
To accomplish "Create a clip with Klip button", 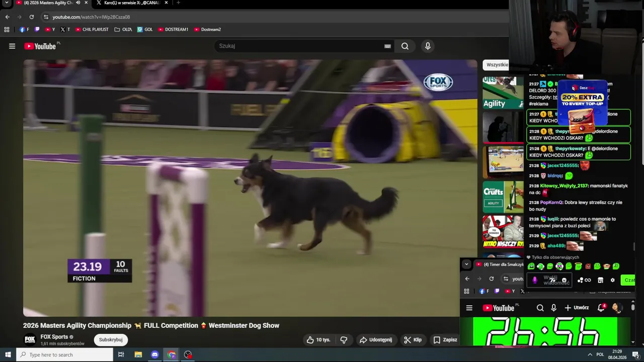I will [x=413, y=340].
